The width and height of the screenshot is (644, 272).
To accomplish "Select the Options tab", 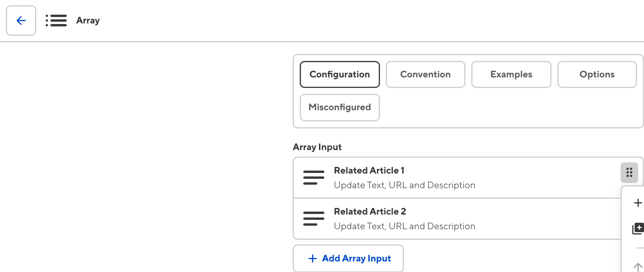I will pos(597,74).
